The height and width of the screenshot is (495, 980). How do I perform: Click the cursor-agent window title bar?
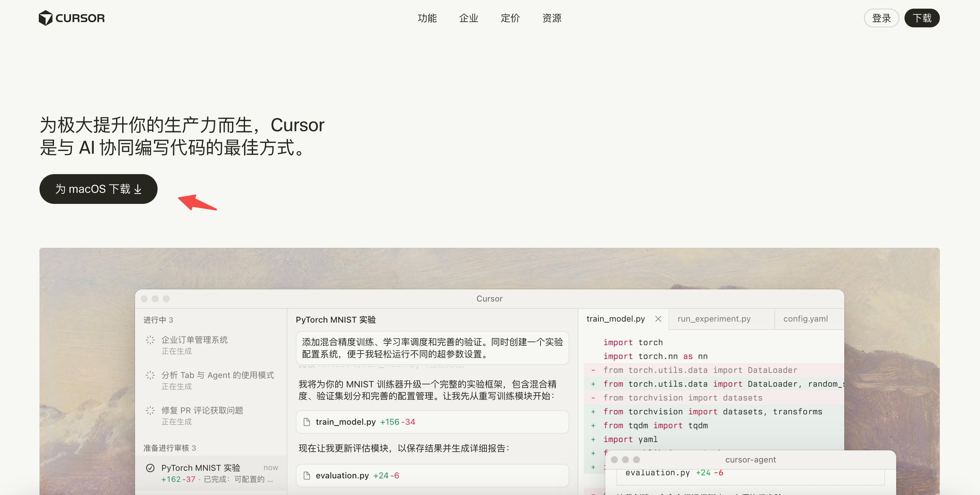(x=750, y=460)
